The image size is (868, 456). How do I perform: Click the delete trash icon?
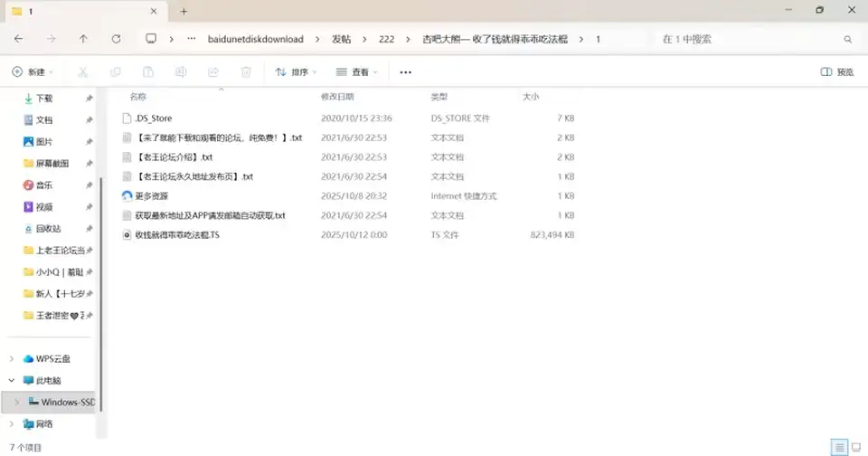[246, 72]
